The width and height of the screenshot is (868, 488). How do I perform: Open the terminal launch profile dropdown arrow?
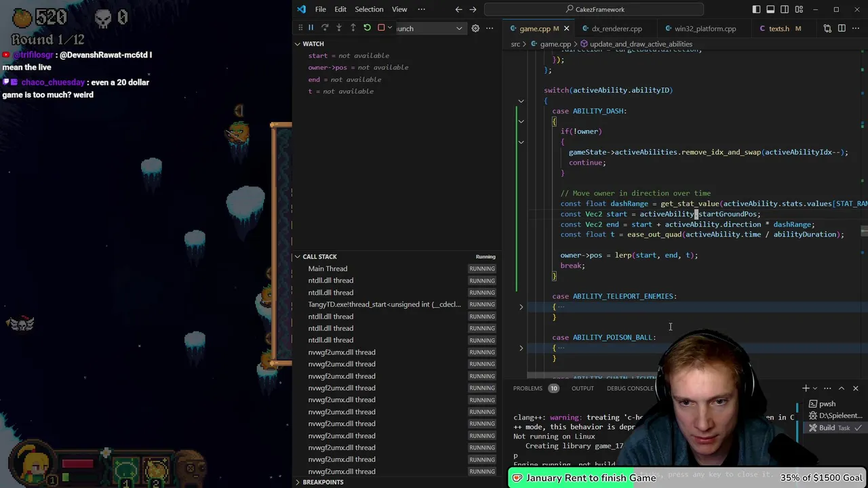tap(814, 388)
